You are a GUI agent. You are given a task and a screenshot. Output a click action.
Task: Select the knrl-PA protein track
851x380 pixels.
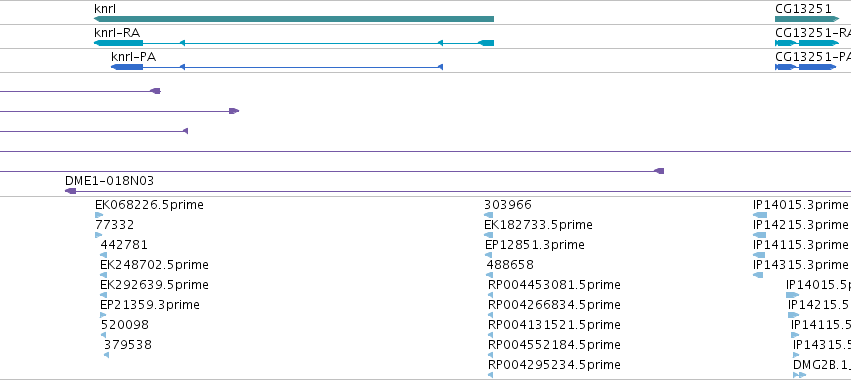277,67
